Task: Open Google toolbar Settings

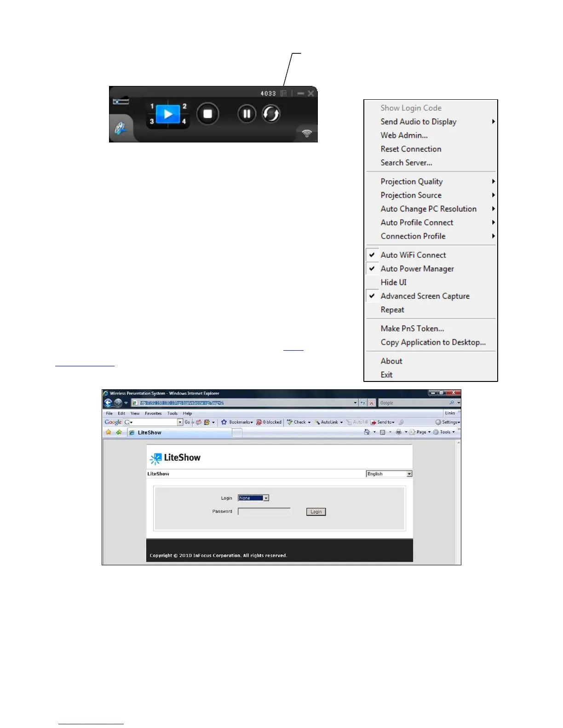Action: [x=448, y=422]
